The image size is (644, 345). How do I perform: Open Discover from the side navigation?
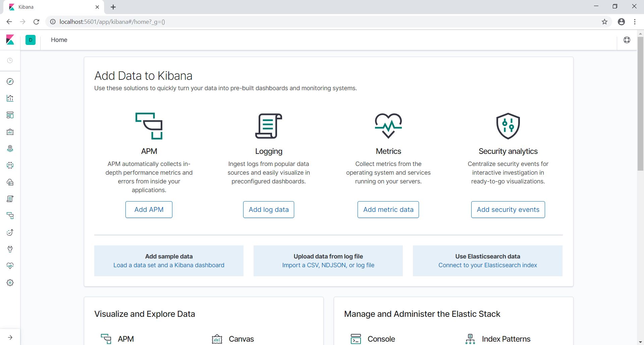click(10, 82)
